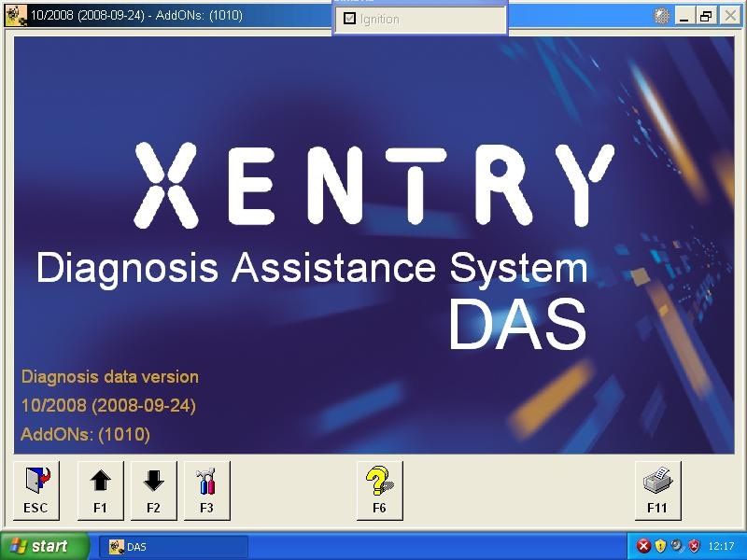Click the red X tray icon
Screen dimensions: 747x560
pyautogui.click(x=643, y=546)
